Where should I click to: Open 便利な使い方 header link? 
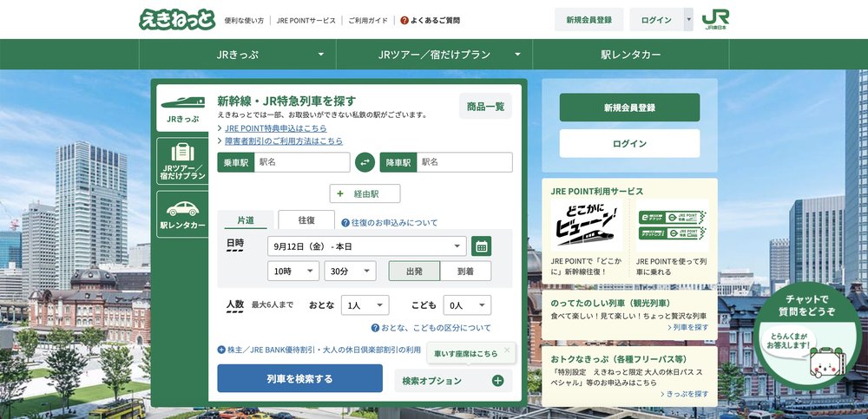tap(244, 21)
